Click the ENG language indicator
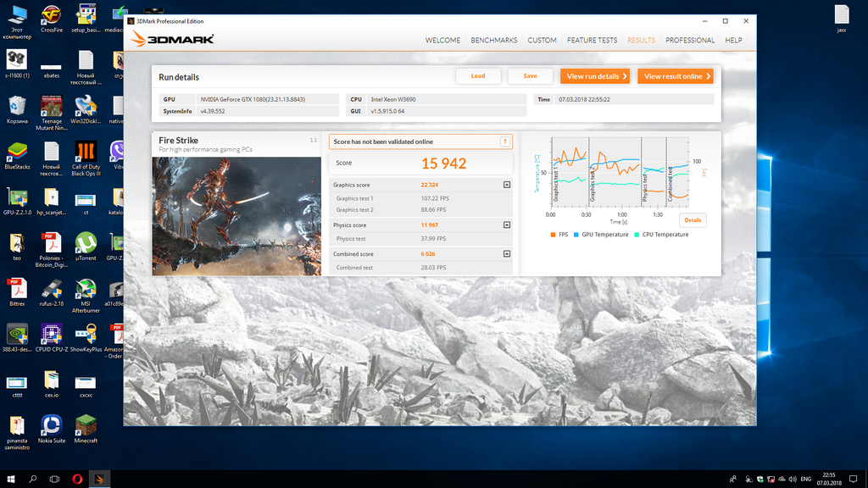 pos(806,480)
